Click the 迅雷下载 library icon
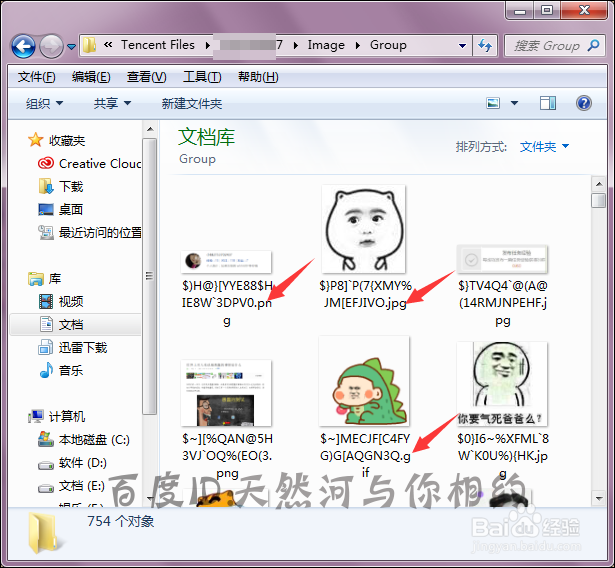 tap(46, 348)
